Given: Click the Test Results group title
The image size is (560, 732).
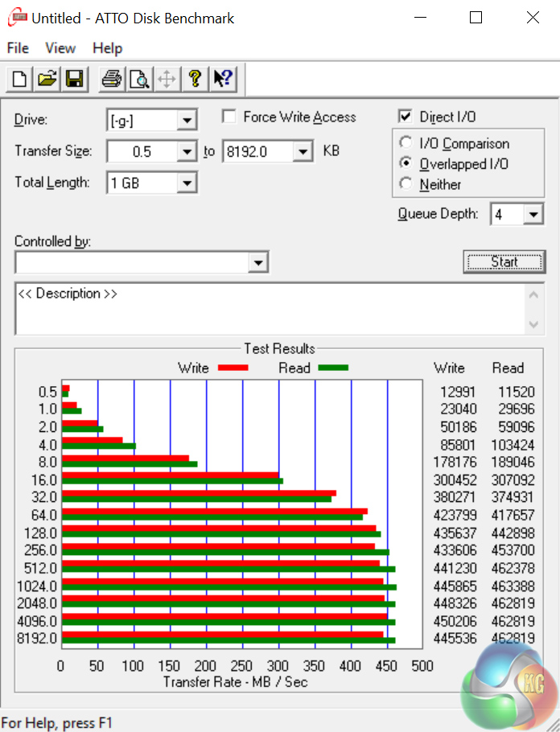Looking at the screenshot, I should pos(279,349).
